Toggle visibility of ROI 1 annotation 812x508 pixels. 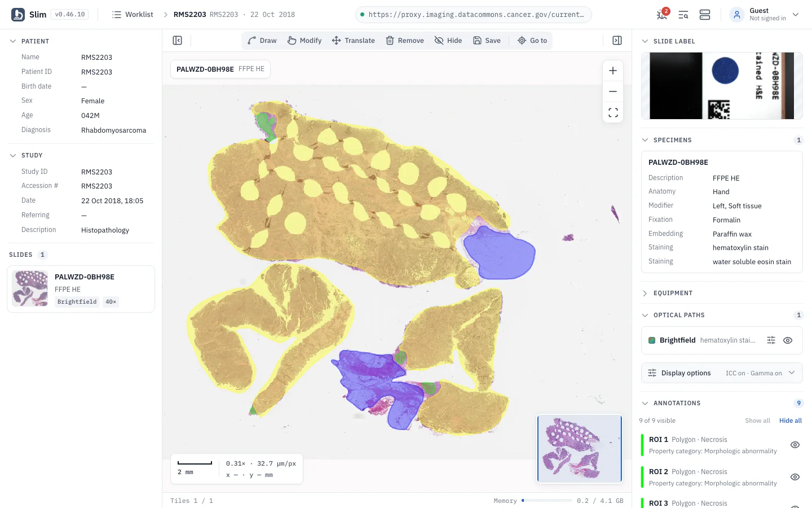[x=795, y=445]
